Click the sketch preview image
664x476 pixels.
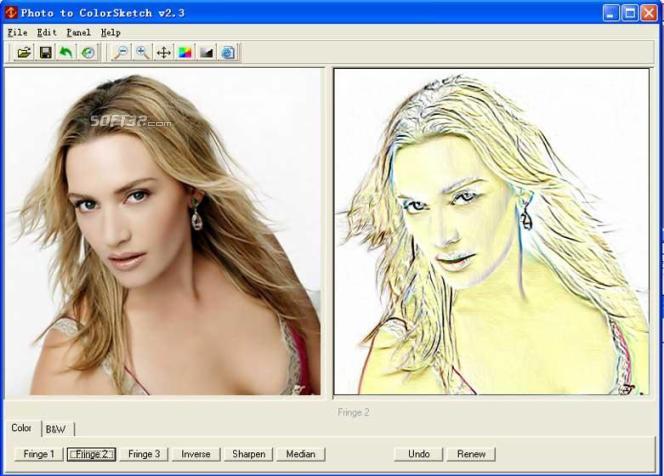(491, 231)
